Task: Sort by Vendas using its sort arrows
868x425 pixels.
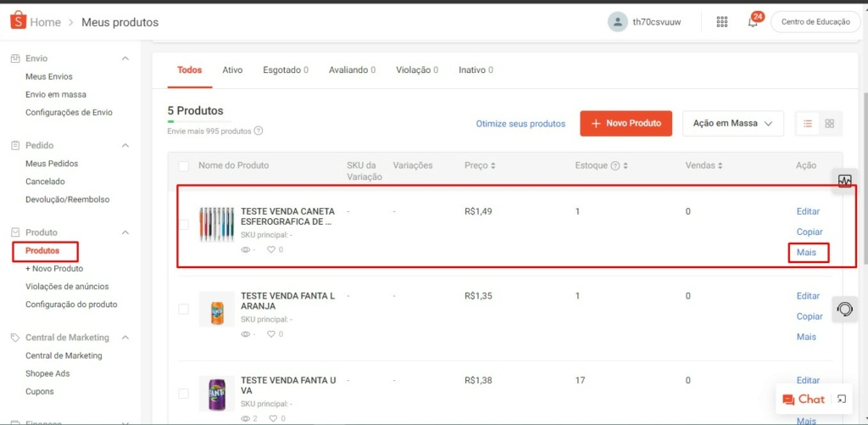Action: click(x=721, y=165)
